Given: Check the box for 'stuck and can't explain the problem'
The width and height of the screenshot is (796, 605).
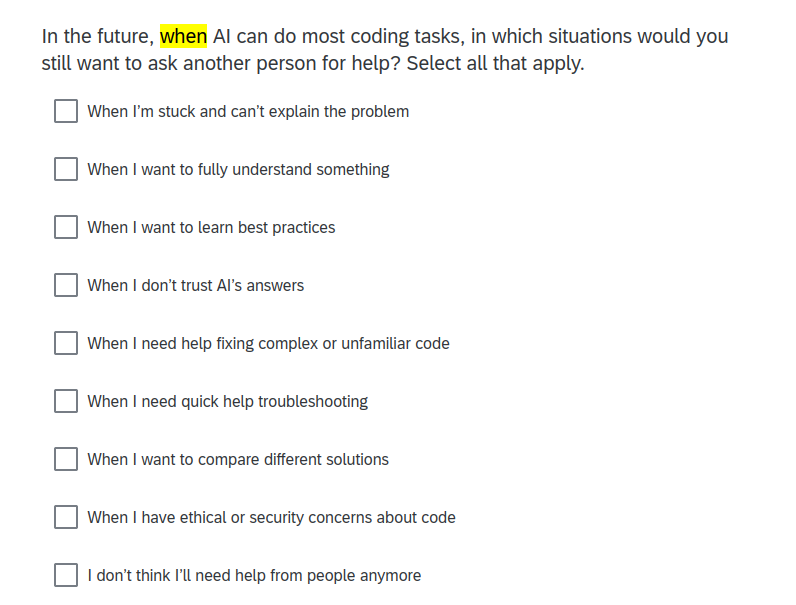Looking at the screenshot, I should click(66, 111).
